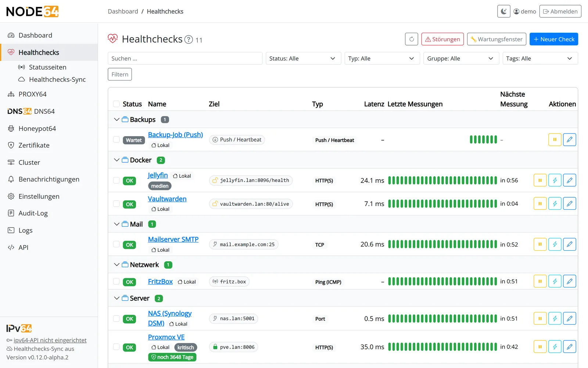Collapse the Server group
This screenshot has height=368, width=588.
116,298
